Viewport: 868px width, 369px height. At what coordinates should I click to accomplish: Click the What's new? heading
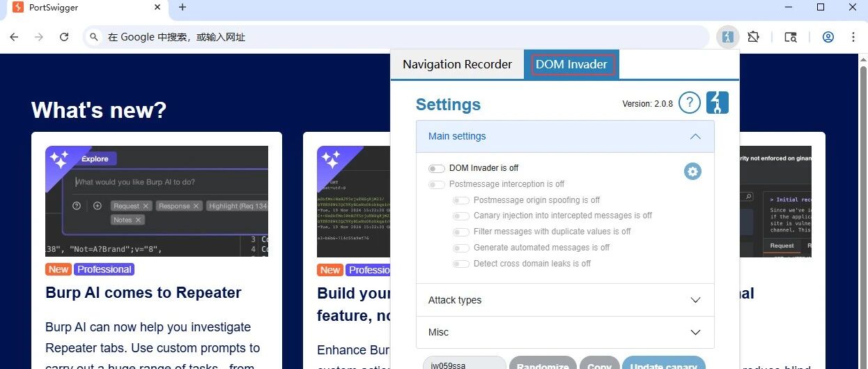99,110
